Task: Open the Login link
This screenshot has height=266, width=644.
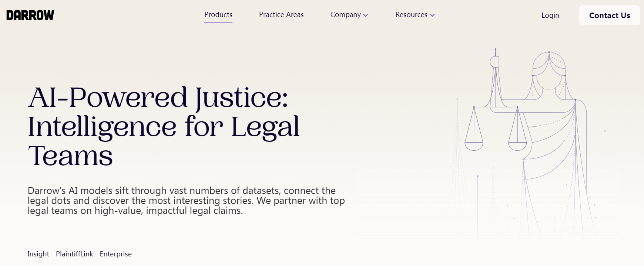Action: [x=550, y=16]
